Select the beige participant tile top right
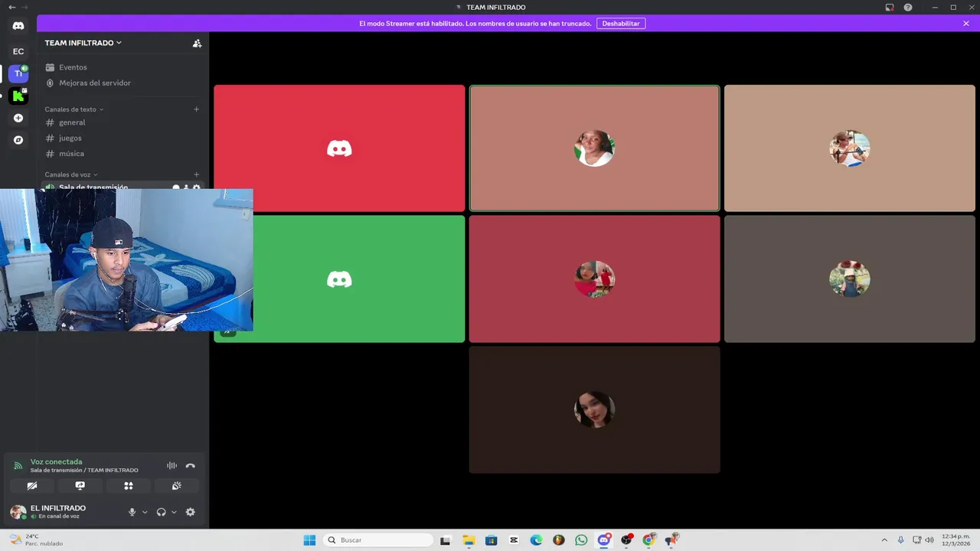The width and height of the screenshot is (980, 551). pyautogui.click(x=850, y=148)
